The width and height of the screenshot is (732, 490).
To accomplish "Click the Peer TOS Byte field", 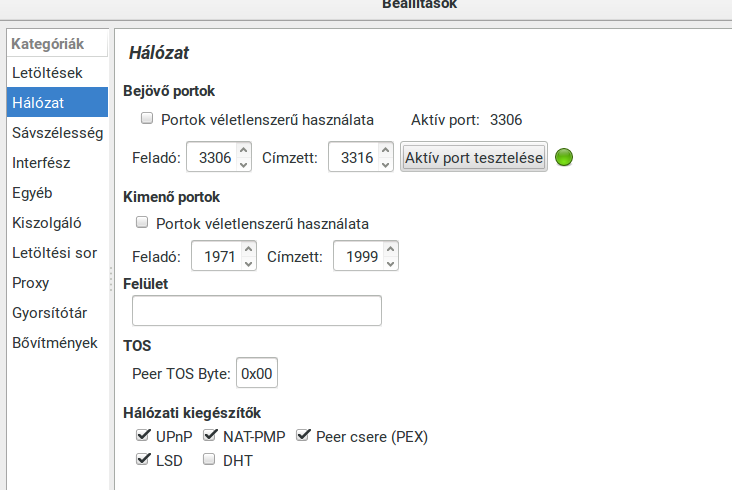I will pyautogui.click(x=257, y=373).
